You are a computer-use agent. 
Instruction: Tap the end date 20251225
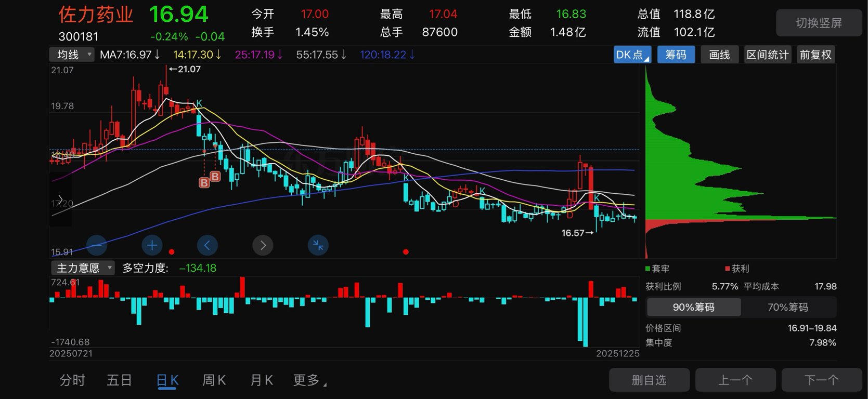tap(618, 353)
